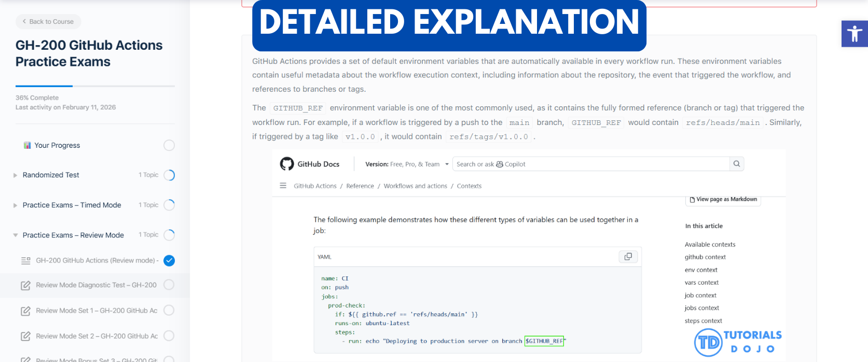Click Randomized Test progress circle
868x362 pixels.
(x=169, y=175)
